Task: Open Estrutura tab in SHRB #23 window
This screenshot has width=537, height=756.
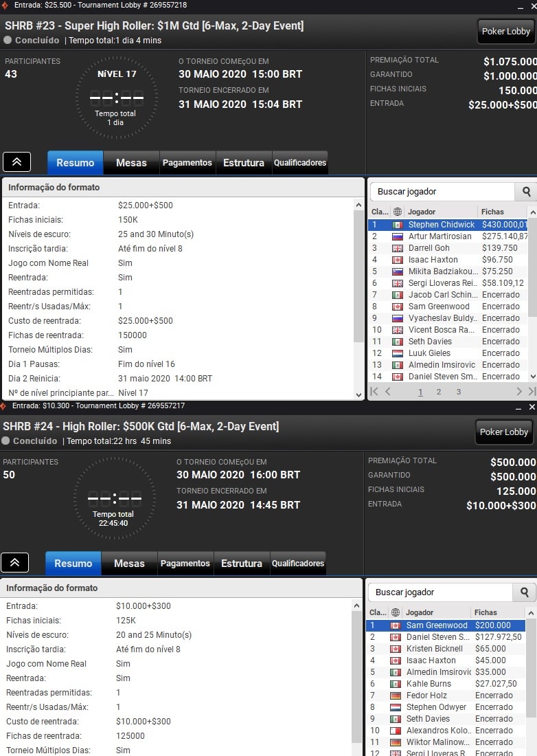Action: (244, 162)
